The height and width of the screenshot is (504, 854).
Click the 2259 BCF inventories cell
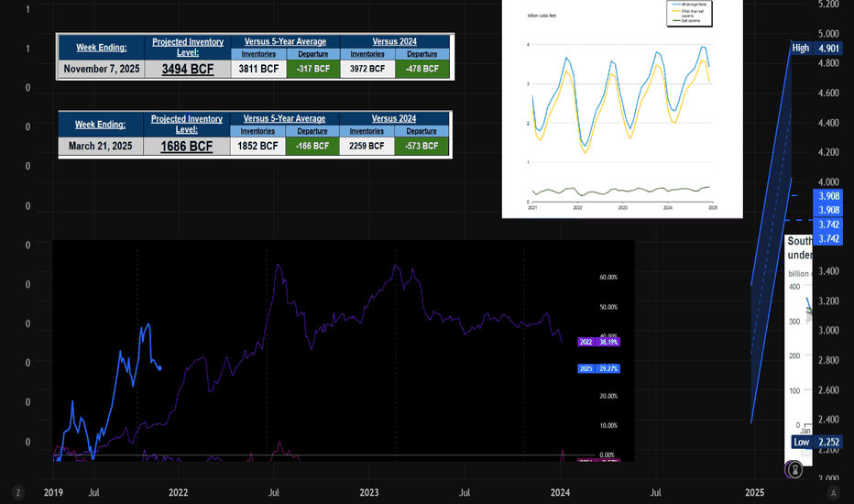coord(367,146)
